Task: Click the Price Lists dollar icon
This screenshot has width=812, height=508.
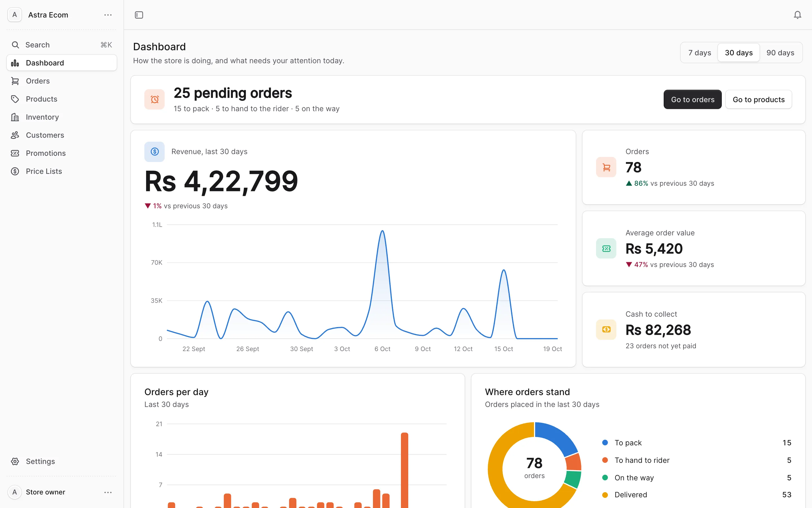Action: (15, 171)
